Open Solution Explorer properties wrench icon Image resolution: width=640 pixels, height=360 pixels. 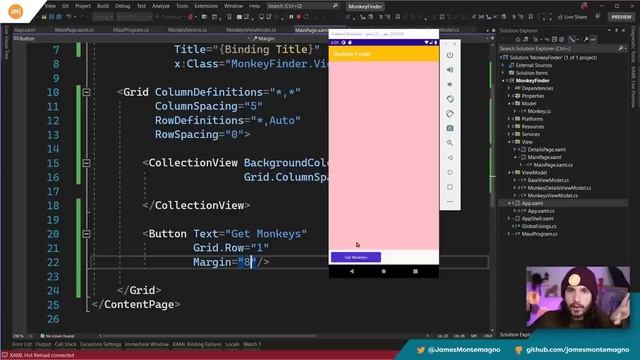tap(585, 40)
